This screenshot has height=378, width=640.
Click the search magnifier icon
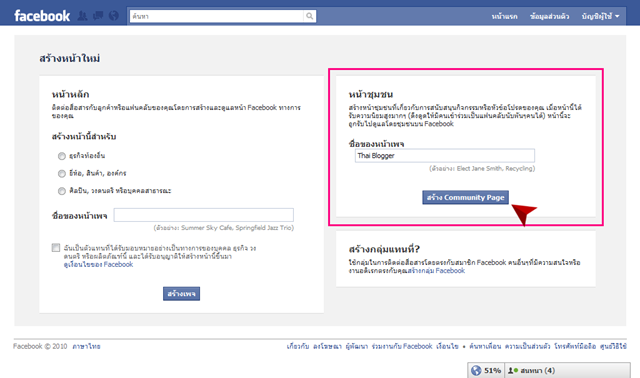[310, 16]
